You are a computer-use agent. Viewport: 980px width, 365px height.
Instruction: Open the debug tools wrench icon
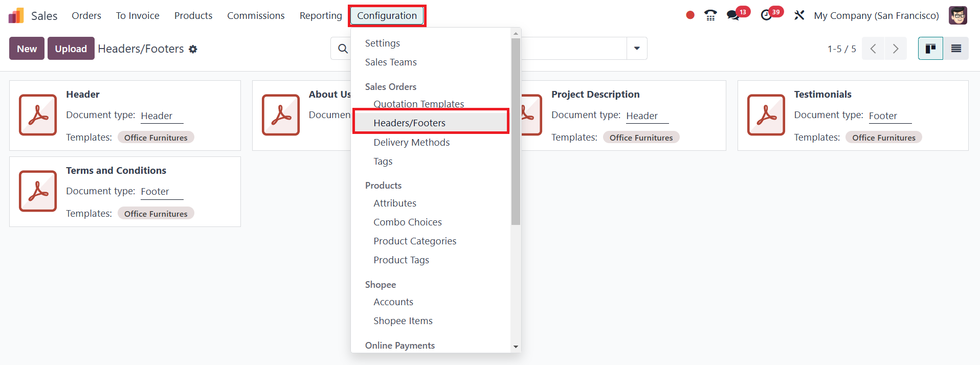pyautogui.click(x=799, y=15)
